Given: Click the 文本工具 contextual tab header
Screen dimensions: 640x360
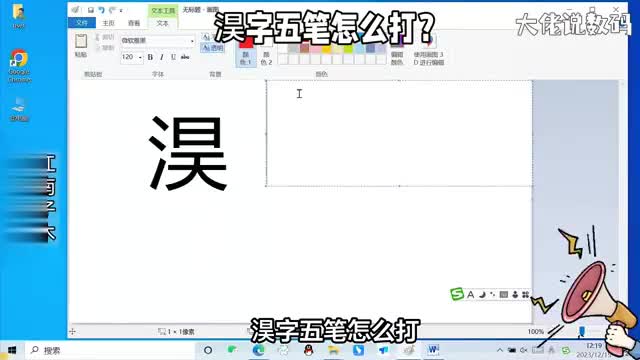Looking at the screenshot, I should 163,10.
